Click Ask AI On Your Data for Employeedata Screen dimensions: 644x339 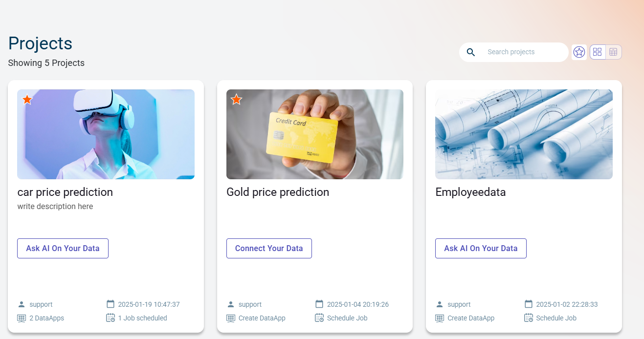click(x=481, y=248)
